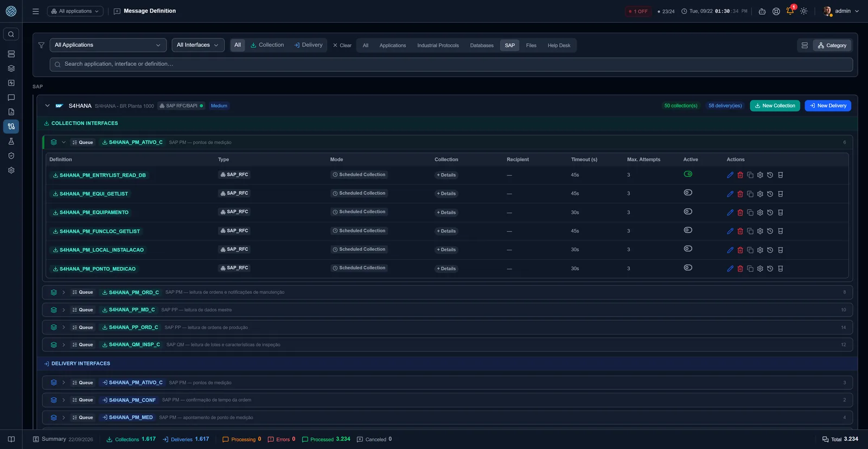Expand the S4HANA_PM_CONF delivery queue

point(63,400)
